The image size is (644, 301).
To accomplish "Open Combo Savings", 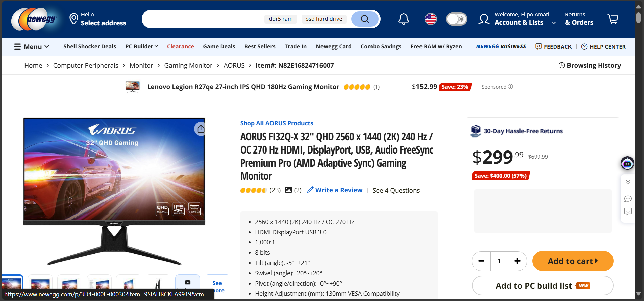I will 381,46.
